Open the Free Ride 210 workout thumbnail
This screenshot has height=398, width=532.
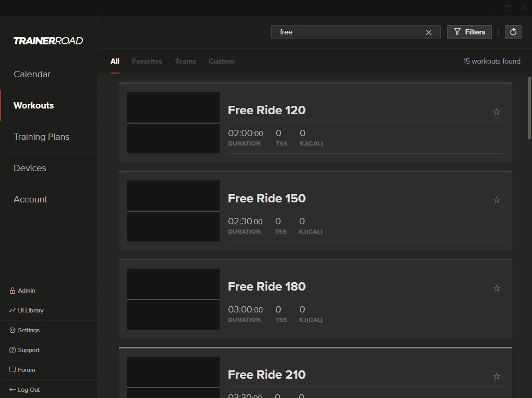tap(173, 377)
